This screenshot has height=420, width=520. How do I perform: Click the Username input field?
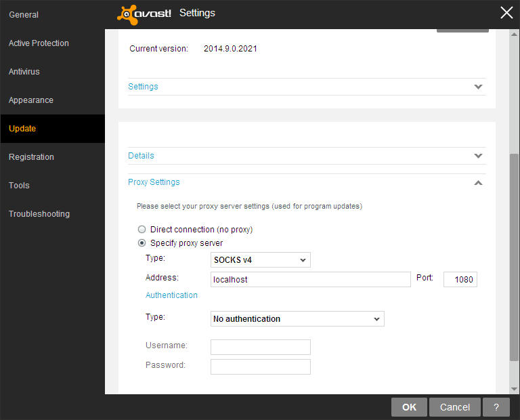[x=260, y=347]
